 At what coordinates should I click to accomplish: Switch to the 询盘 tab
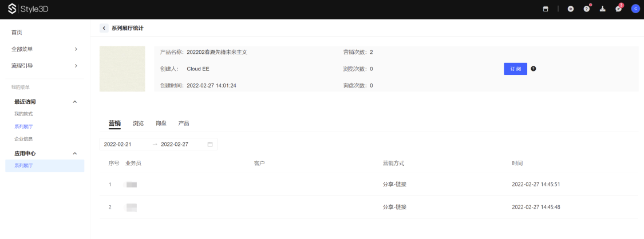click(x=161, y=124)
